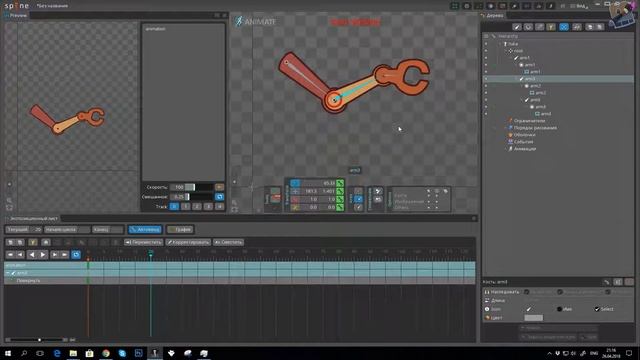Play animation in reverse
The height and width of the screenshot is (360, 640).
point(31,255)
